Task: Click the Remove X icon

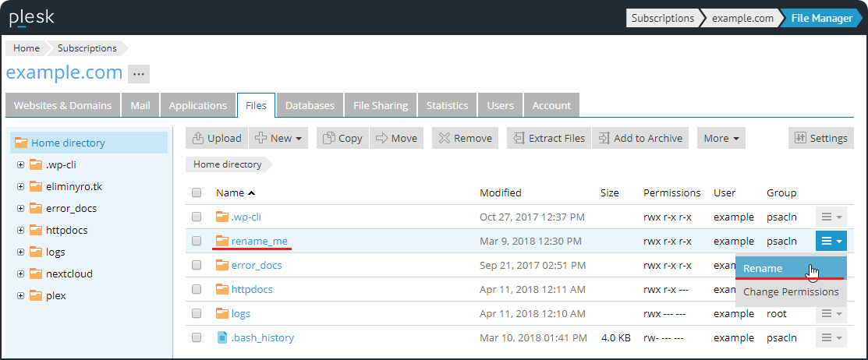Action: click(445, 138)
